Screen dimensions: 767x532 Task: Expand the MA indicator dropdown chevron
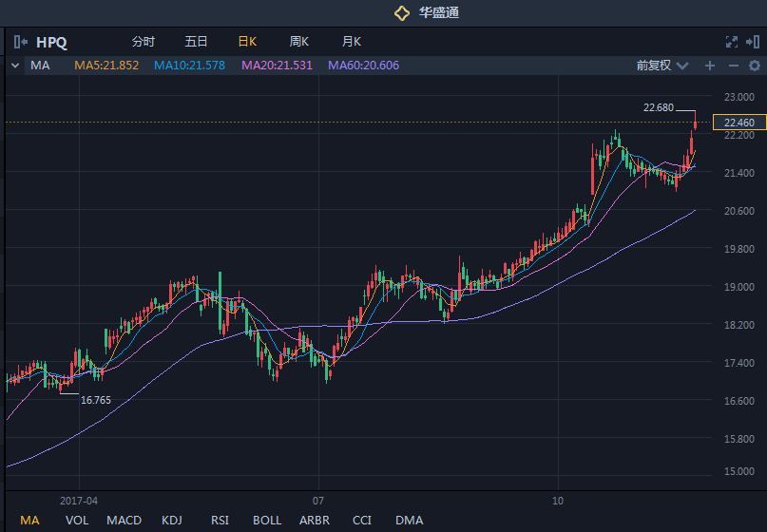coord(14,66)
